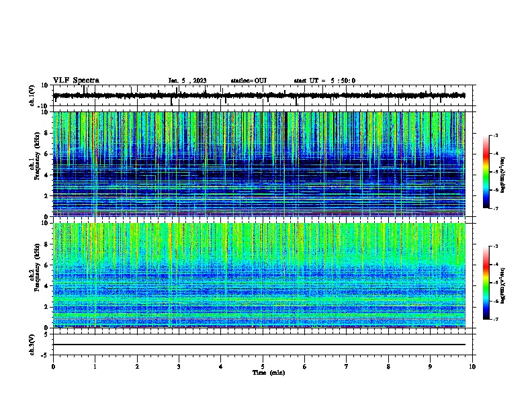The width and height of the screenshot is (532, 411).
Task: Click the "8" tick on ch.2 frequency axis
Action: pos(46,244)
